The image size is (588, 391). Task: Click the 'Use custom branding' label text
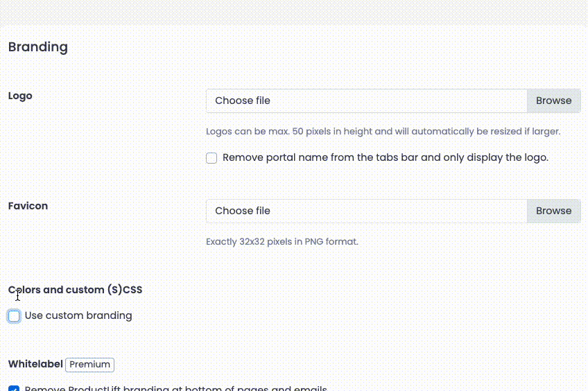78,315
